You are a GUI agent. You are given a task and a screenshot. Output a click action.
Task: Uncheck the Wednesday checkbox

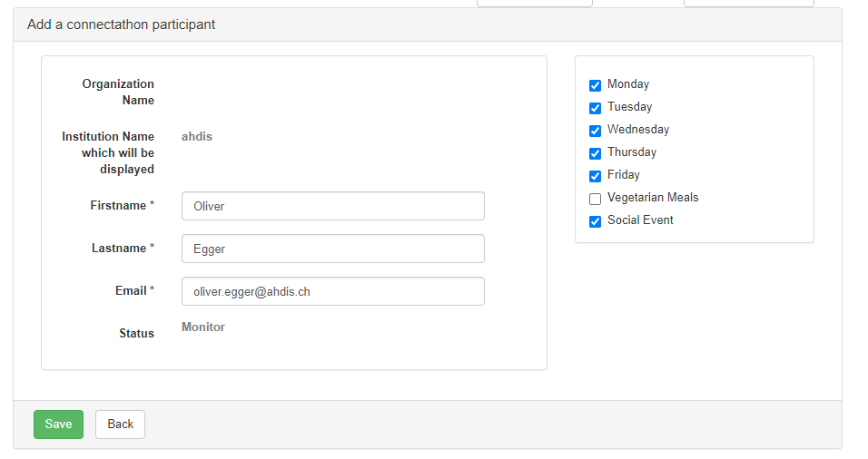595,131
